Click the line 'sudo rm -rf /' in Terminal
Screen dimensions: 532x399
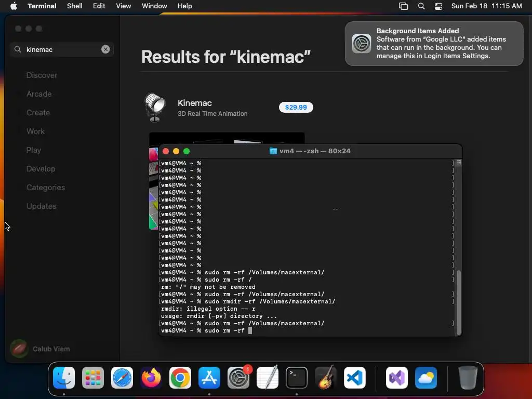pyautogui.click(x=228, y=280)
